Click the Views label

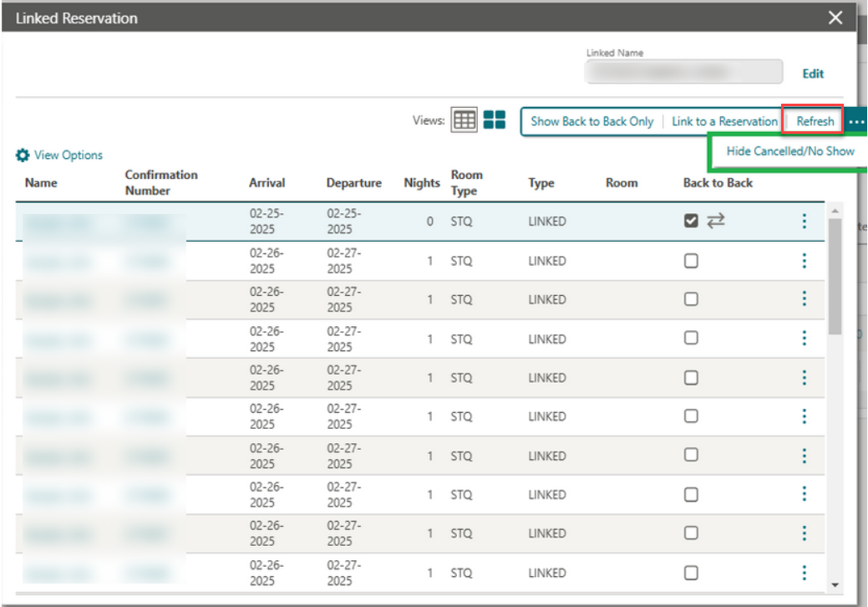pos(429,120)
